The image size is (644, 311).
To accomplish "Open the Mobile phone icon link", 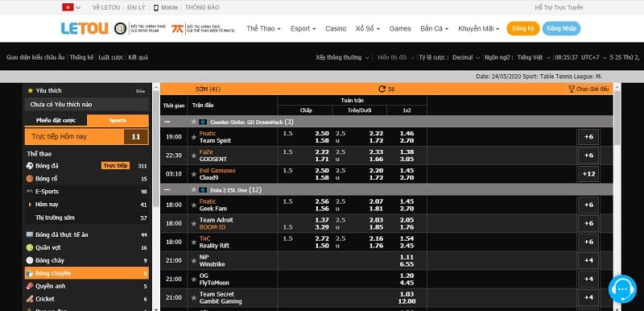I will [x=156, y=7].
